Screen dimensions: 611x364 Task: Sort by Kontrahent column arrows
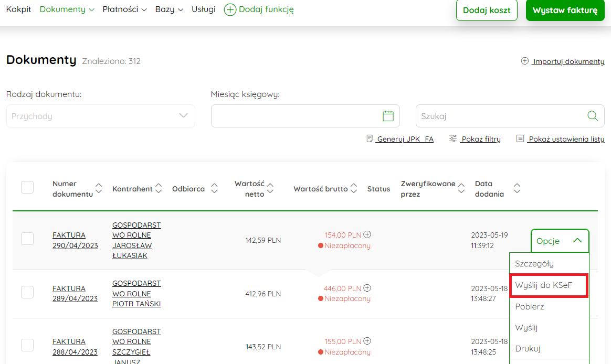click(x=159, y=188)
